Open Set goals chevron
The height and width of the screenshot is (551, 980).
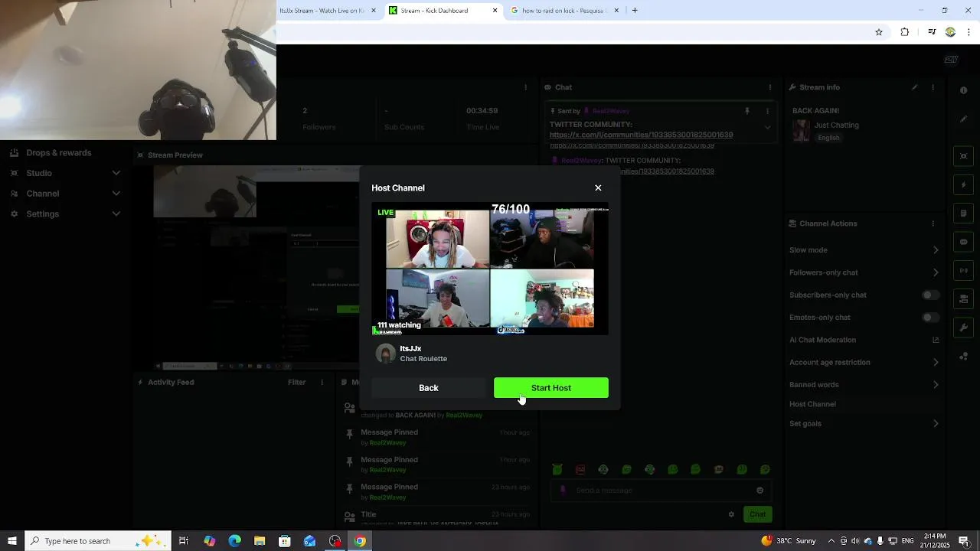(936, 423)
